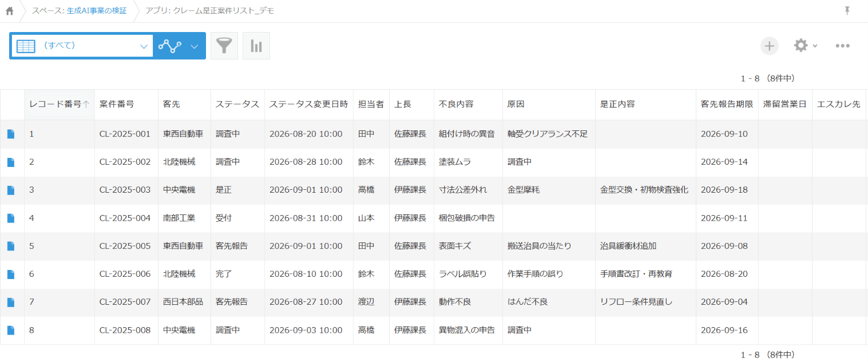Click the アプリ: クレーム是正案件リスト_デモ breadcrumb
868x362 pixels.
pos(209,11)
